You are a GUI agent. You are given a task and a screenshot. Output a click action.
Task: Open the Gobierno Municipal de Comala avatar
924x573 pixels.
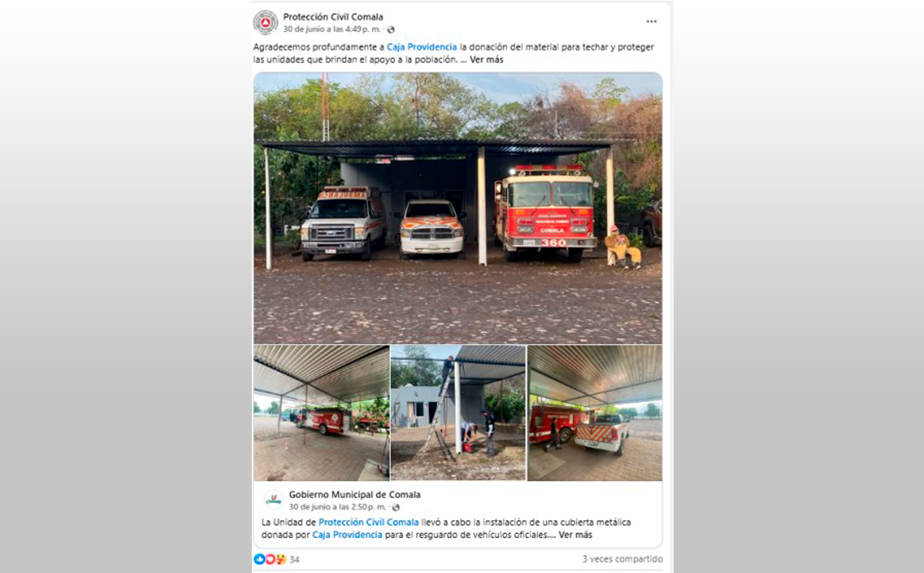pos(273,500)
